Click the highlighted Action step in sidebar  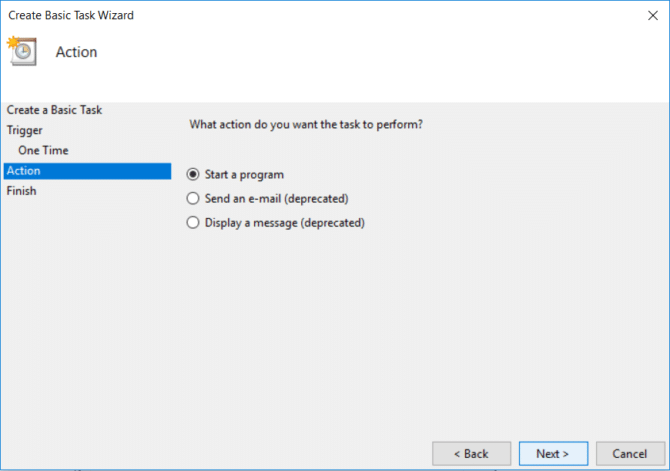tap(24, 171)
